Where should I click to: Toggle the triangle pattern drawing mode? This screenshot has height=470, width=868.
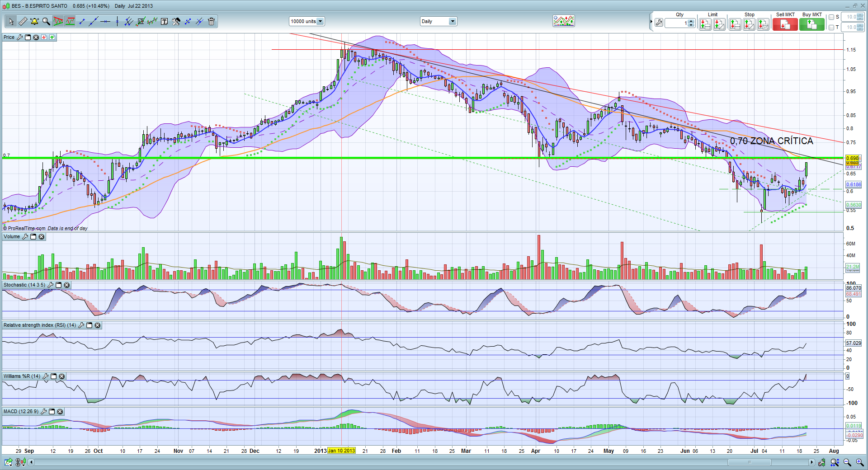pos(58,21)
